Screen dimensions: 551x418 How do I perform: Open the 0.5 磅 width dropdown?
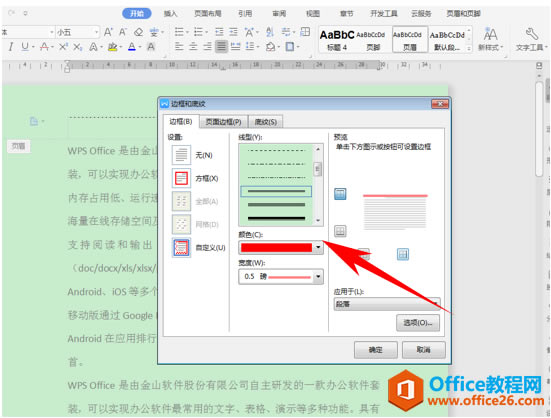[x=318, y=277]
